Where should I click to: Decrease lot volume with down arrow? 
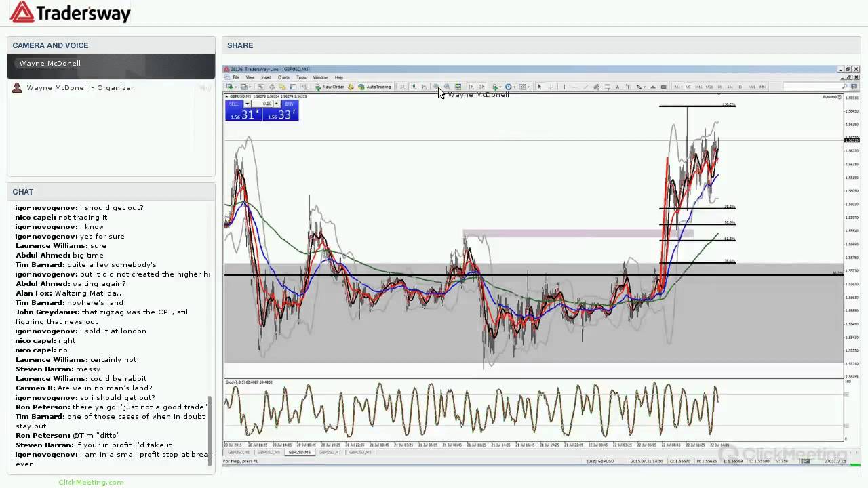pyautogui.click(x=248, y=104)
